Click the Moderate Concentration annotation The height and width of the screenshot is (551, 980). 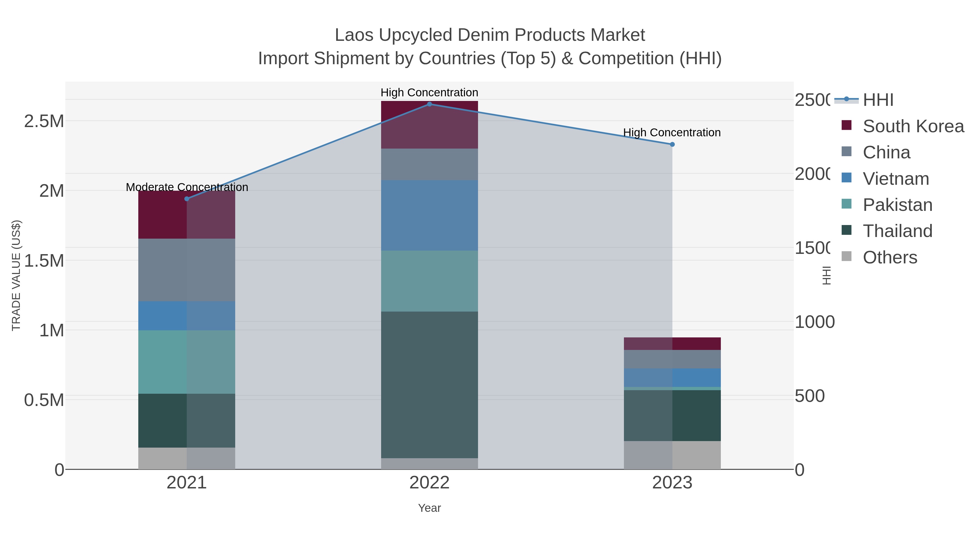pyautogui.click(x=187, y=187)
